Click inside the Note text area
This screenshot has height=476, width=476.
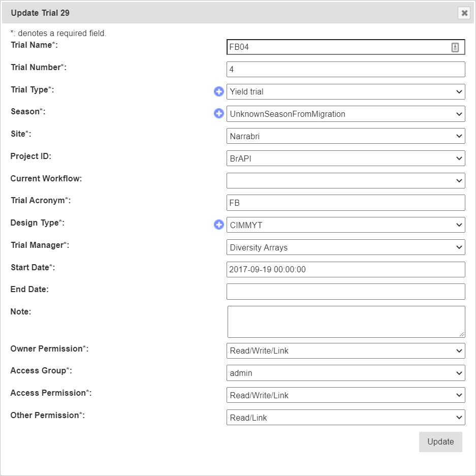tap(345, 322)
